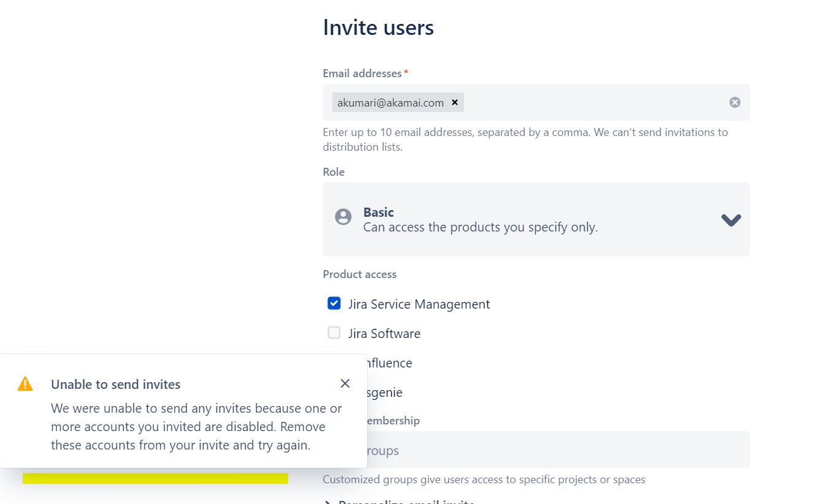Viewport: 830px width, 504px height.
Task: Click the user avatar icon beside Basic role
Action: (343, 217)
